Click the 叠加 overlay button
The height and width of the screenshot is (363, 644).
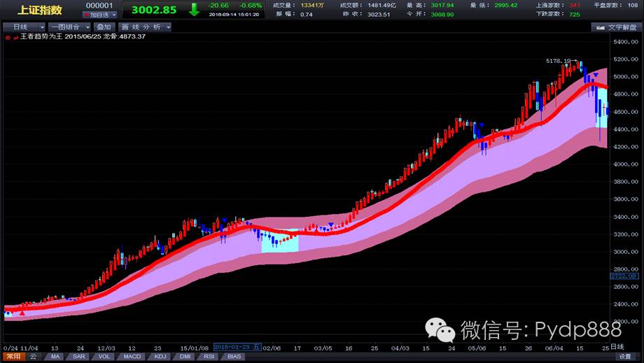click(x=104, y=27)
